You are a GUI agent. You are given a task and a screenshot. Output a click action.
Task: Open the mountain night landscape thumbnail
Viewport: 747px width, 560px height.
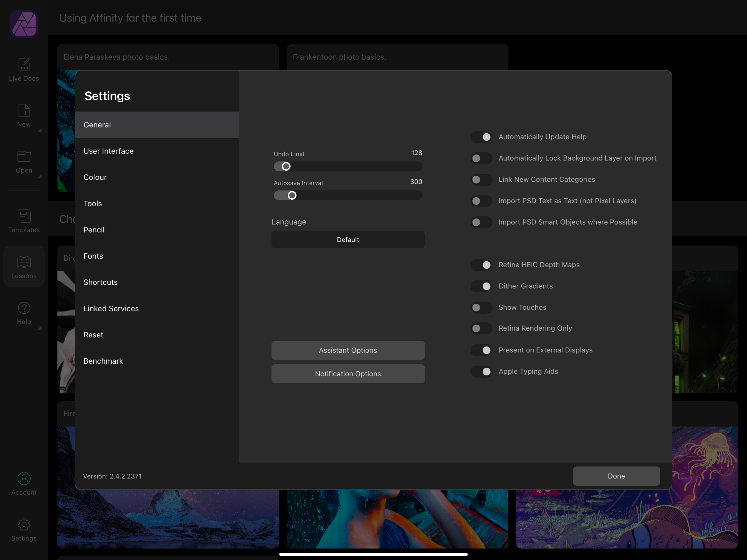coord(168,519)
